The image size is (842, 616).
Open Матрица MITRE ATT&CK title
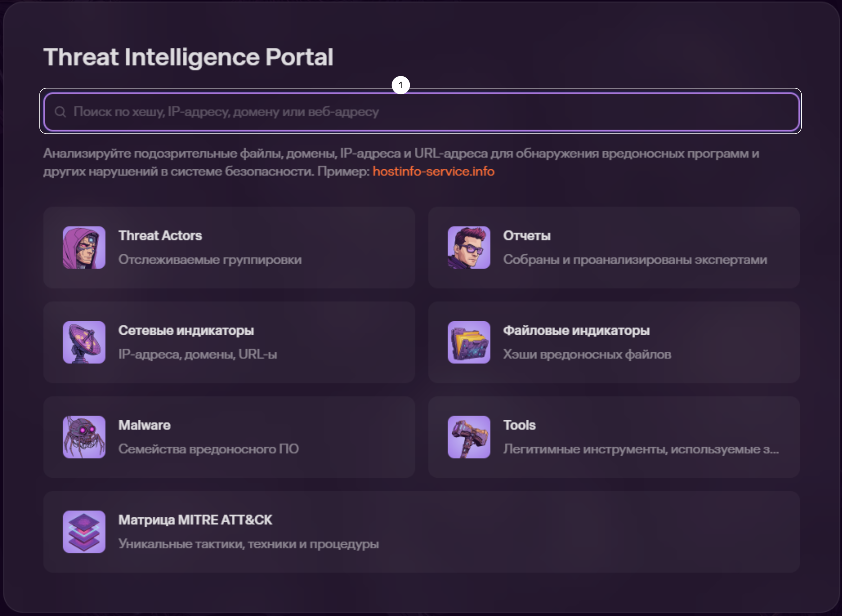[195, 520]
